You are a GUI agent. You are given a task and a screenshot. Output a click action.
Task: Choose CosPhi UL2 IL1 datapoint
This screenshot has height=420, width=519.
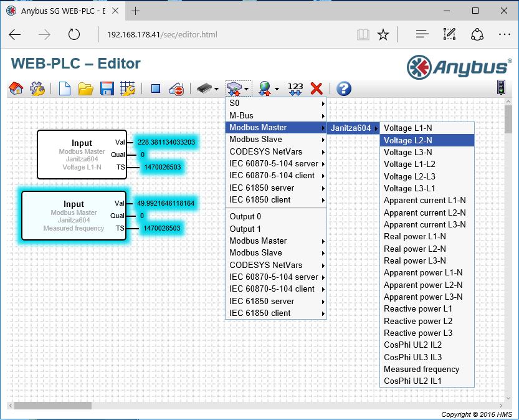point(427,381)
